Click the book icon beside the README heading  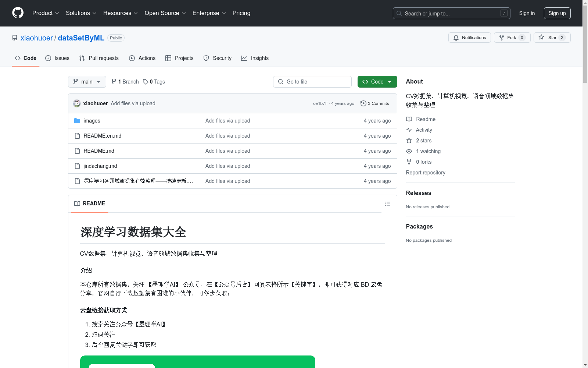77,204
